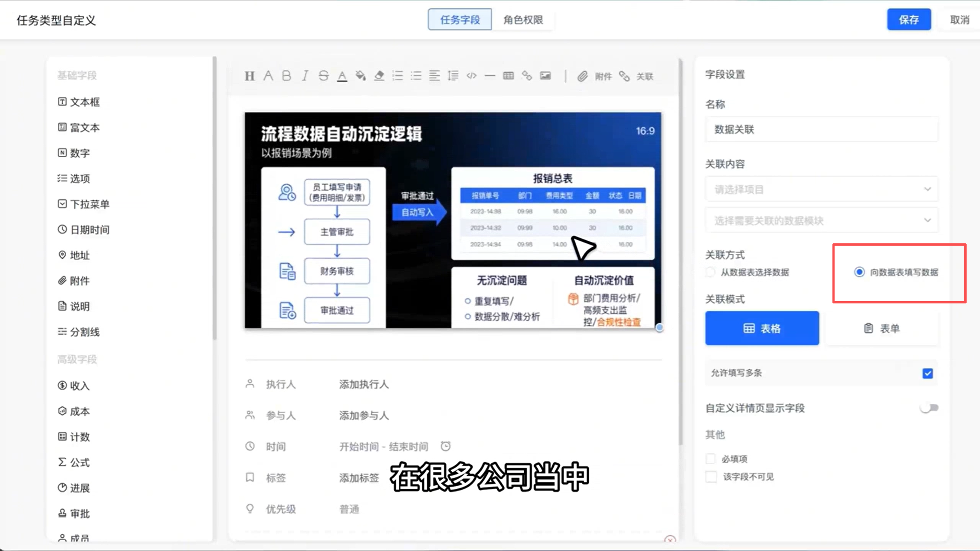Click the 开始时间 - 结束时间 field
This screenshot has width=980, height=551.
(x=384, y=447)
